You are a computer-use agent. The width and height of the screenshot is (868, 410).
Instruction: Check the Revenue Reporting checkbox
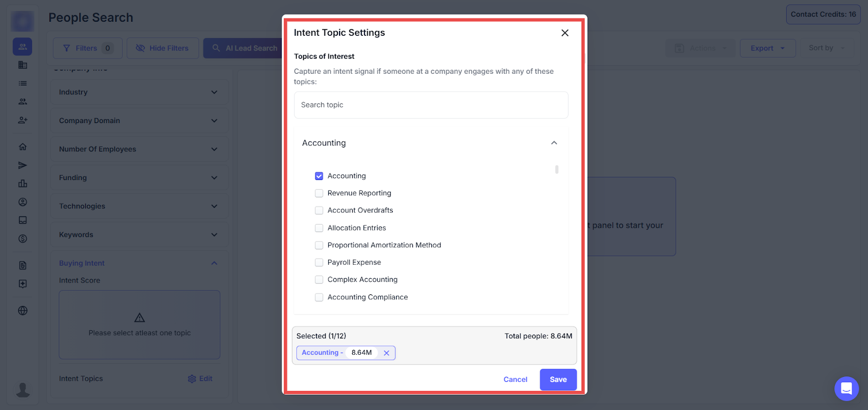coord(319,194)
